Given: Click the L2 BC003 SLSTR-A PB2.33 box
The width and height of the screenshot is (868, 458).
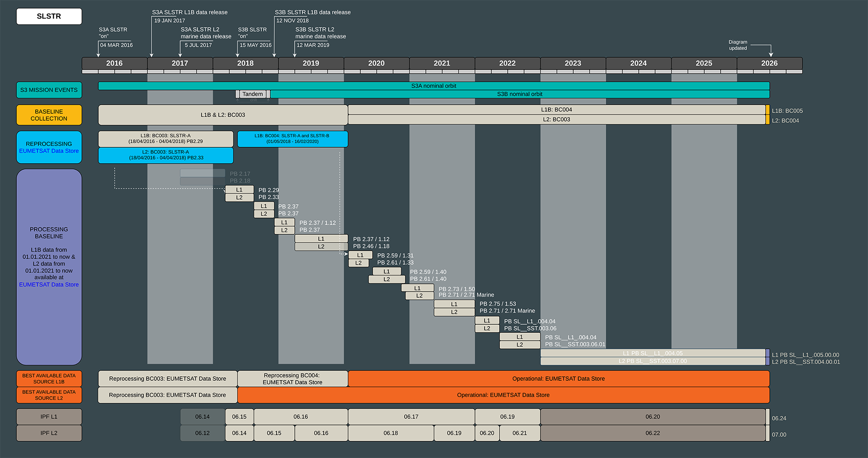Looking at the screenshot, I should click(x=166, y=155).
